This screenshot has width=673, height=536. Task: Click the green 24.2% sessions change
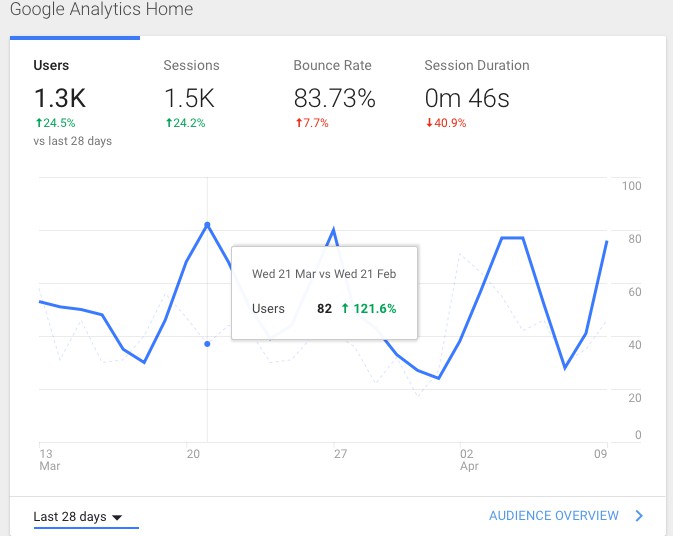click(x=185, y=123)
